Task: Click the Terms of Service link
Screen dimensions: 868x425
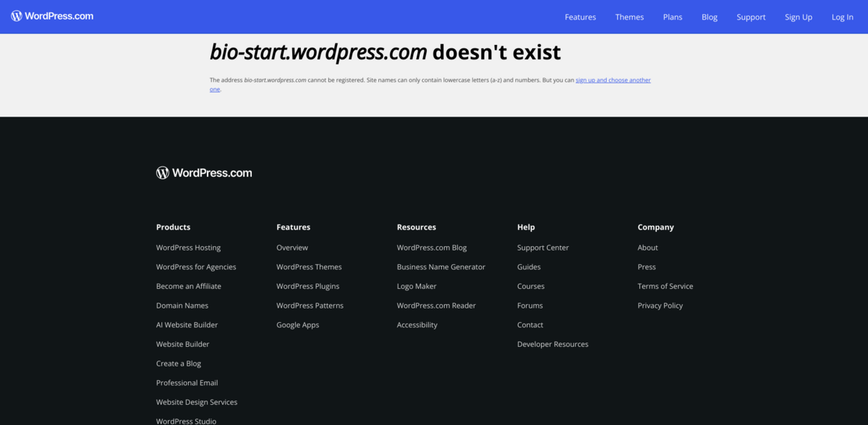Action: tap(665, 285)
